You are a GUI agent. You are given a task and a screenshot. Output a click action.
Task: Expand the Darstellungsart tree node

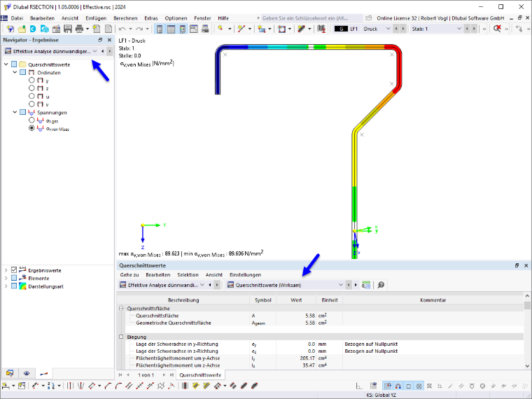(6, 286)
